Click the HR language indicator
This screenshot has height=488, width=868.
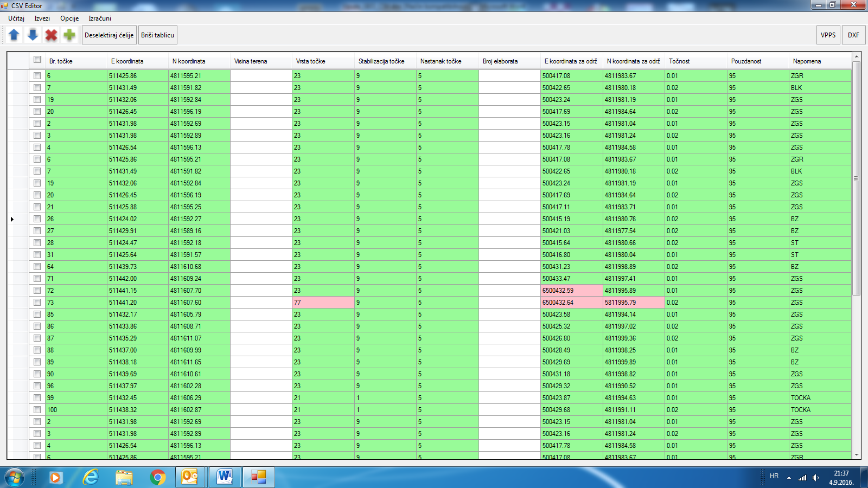774,476
